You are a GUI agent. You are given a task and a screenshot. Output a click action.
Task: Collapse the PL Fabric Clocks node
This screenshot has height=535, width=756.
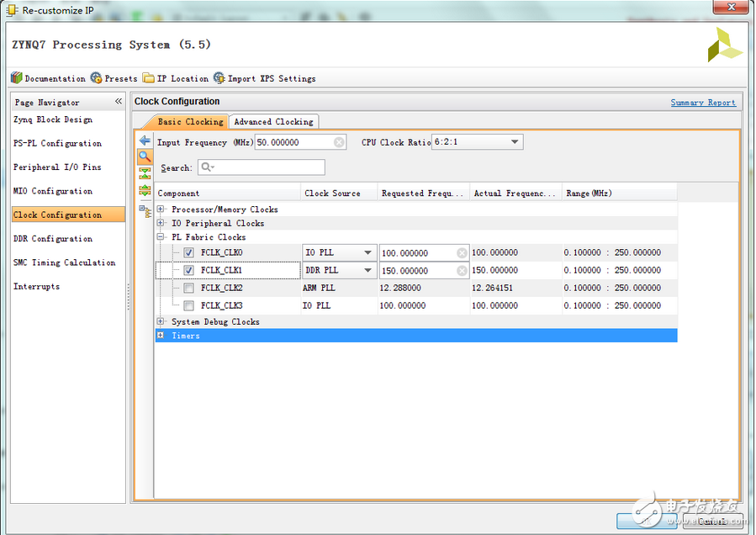(161, 237)
